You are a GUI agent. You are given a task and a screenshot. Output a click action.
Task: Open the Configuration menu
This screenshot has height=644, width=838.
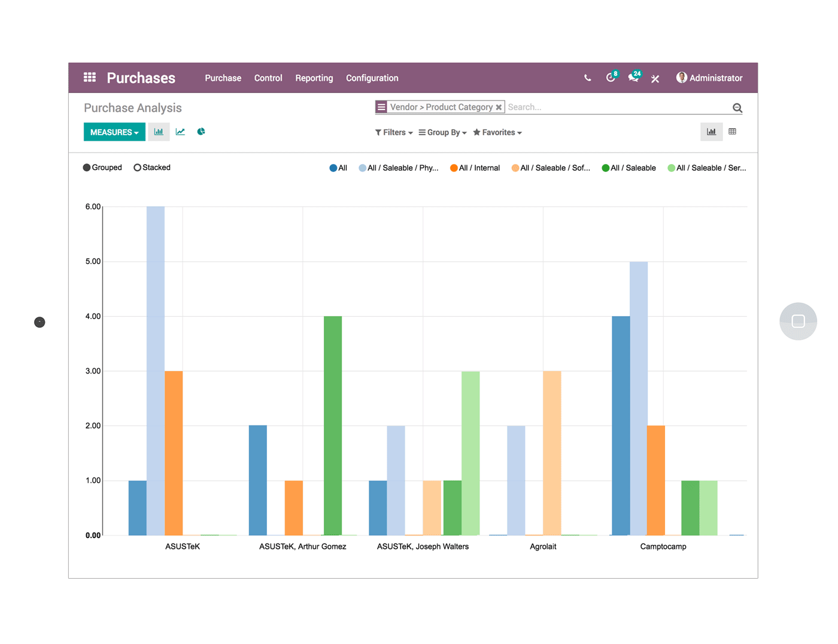pos(372,78)
